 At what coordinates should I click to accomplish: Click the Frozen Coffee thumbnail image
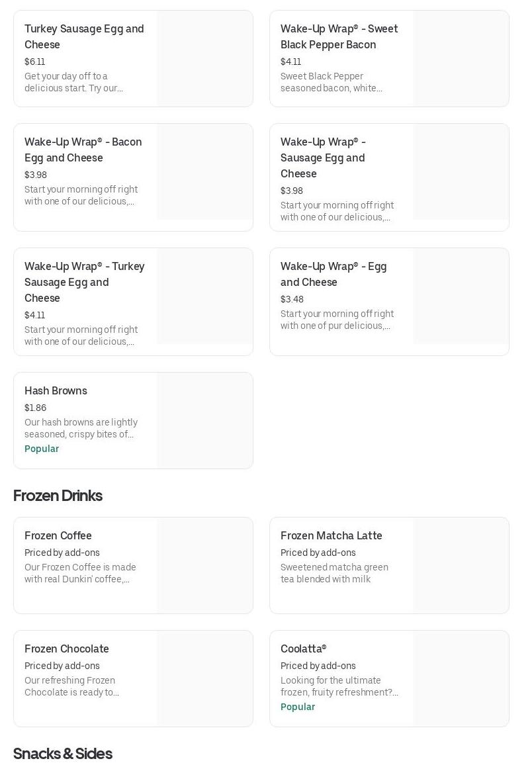[x=204, y=565]
